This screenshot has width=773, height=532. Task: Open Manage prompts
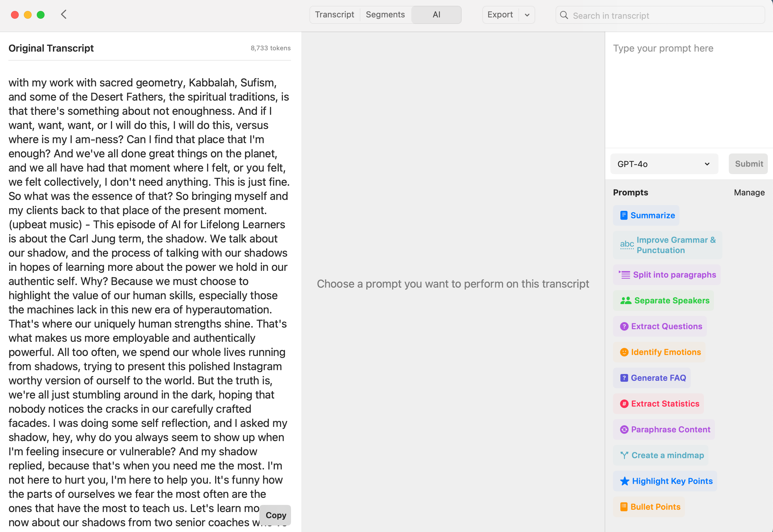749,192
